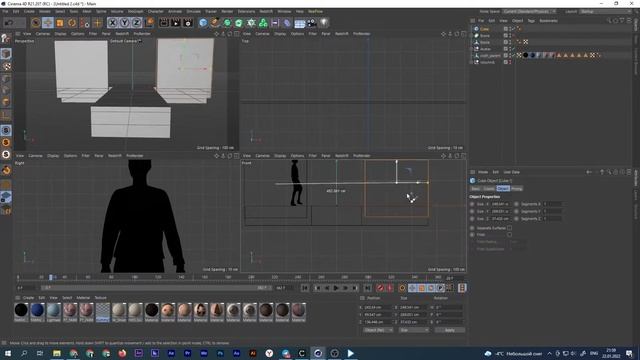This screenshot has height=360, width=640.
Task: Click the timeline current frame marker
Action: (x=51, y=277)
